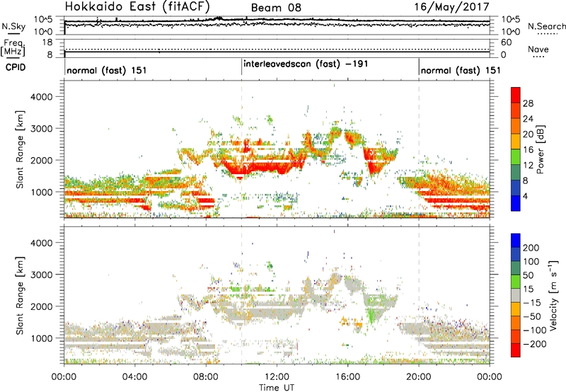Click the '04:00' time axis label

pyautogui.click(x=134, y=377)
